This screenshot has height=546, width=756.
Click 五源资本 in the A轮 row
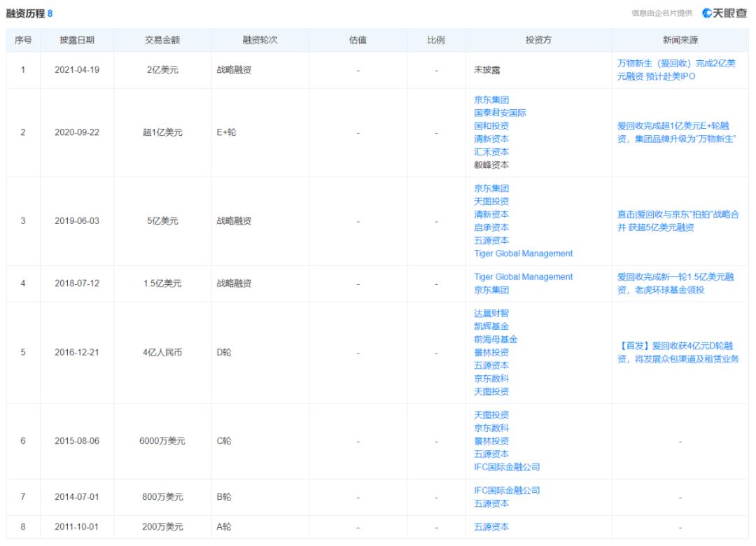pos(491,527)
